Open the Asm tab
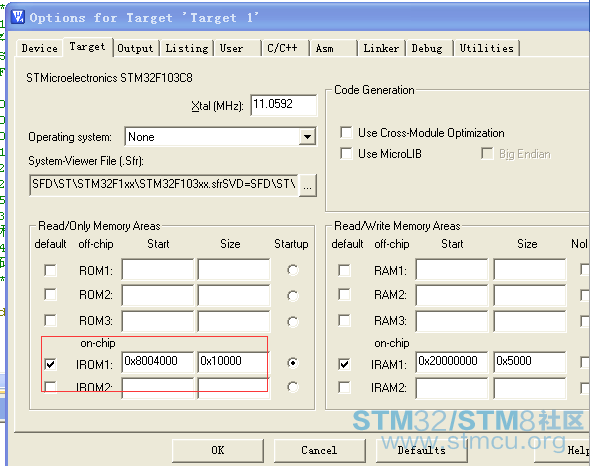The height and width of the screenshot is (466, 590). pyautogui.click(x=333, y=48)
